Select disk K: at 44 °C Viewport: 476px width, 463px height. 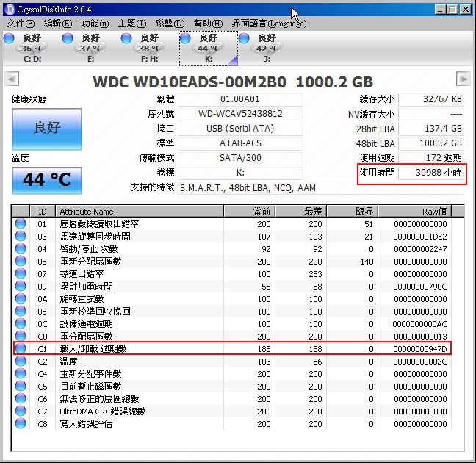click(209, 49)
